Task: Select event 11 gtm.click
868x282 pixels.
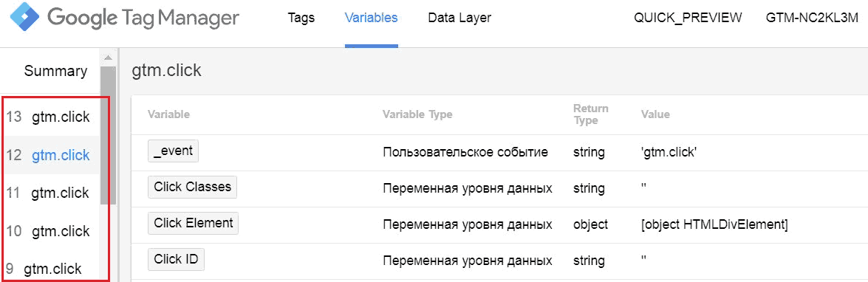Action: [48, 193]
